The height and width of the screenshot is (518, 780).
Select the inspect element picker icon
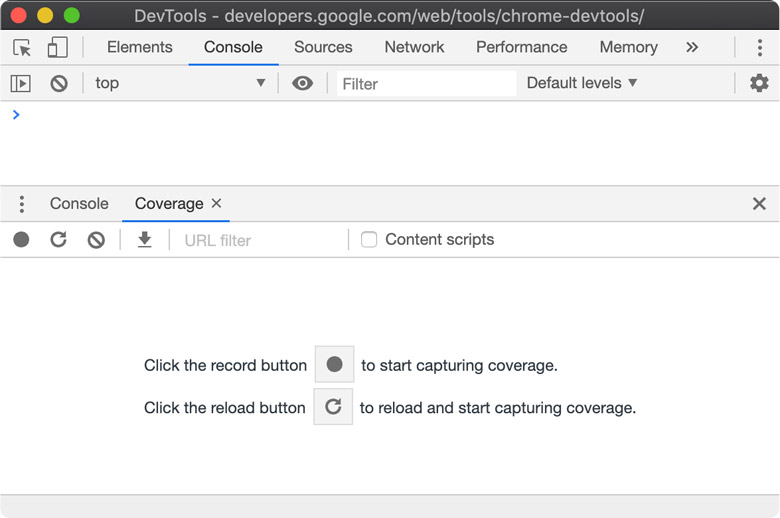(x=22, y=47)
